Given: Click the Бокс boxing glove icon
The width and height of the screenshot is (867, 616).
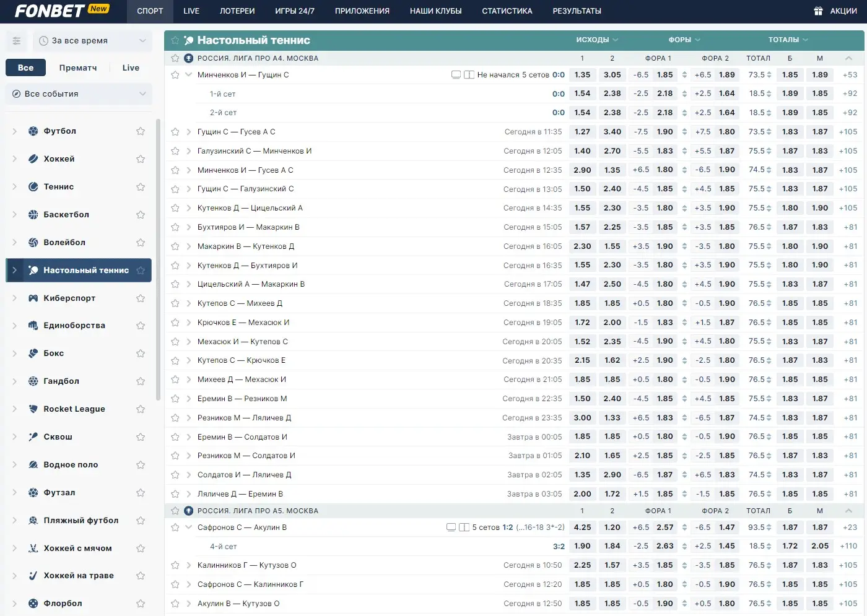Looking at the screenshot, I should [x=33, y=354].
